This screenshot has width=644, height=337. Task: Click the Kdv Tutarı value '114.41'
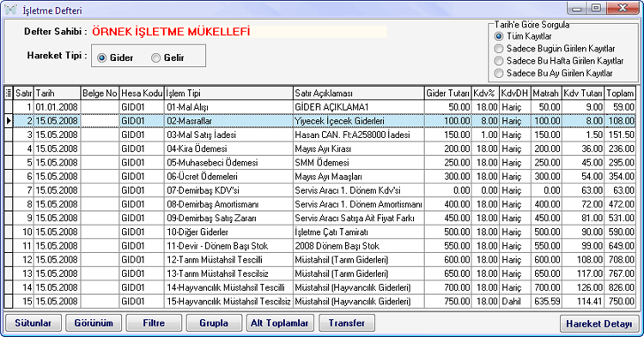click(583, 301)
